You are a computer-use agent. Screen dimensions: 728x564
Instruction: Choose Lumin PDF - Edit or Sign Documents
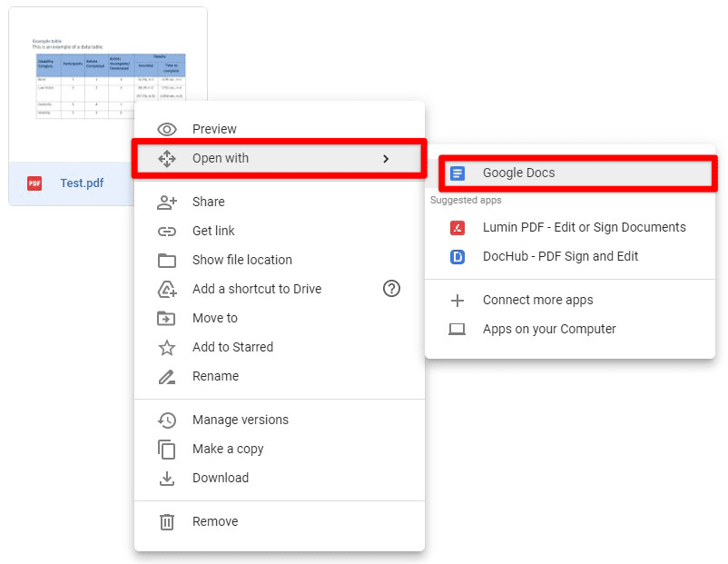pyautogui.click(x=570, y=228)
